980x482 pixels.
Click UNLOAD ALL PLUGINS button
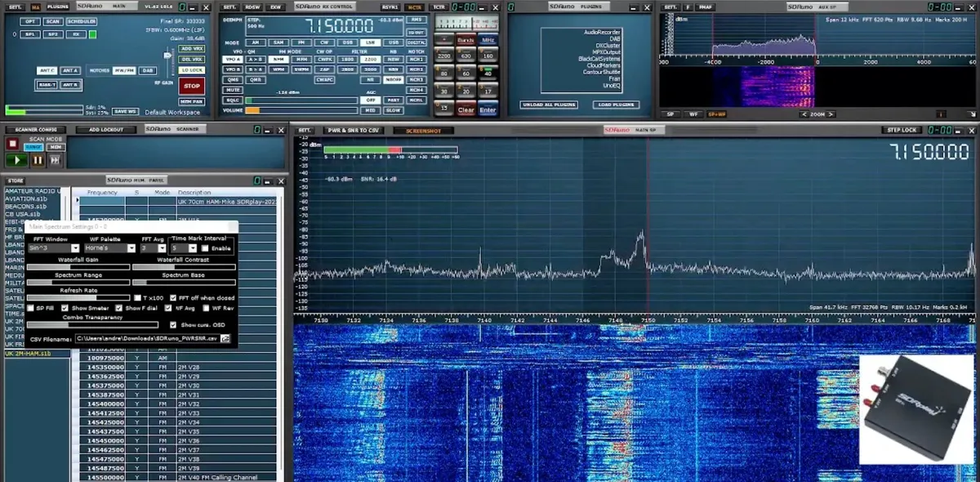tap(550, 105)
